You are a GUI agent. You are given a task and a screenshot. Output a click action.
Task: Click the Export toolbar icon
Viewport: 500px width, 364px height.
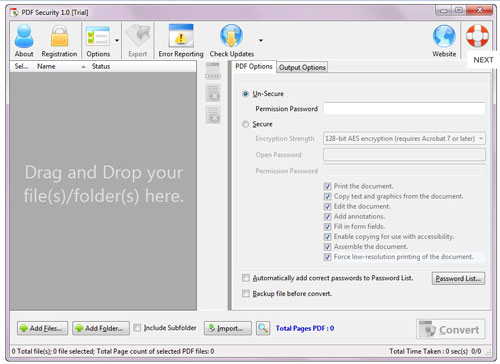coord(138,36)
